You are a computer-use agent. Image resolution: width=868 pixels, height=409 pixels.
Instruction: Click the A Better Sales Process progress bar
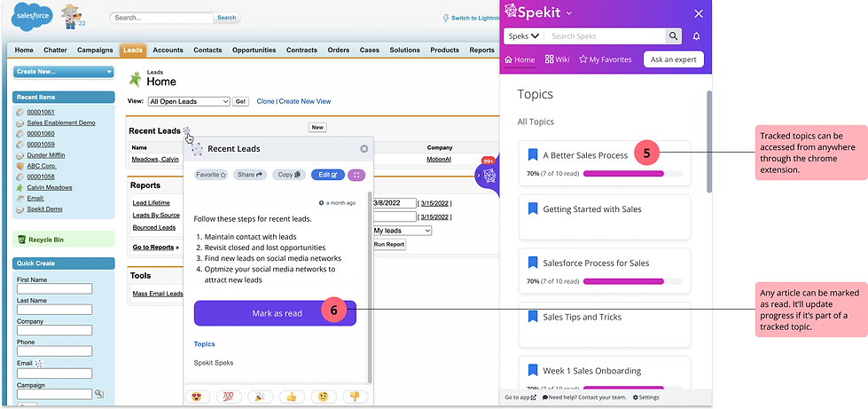coord(633,174)
